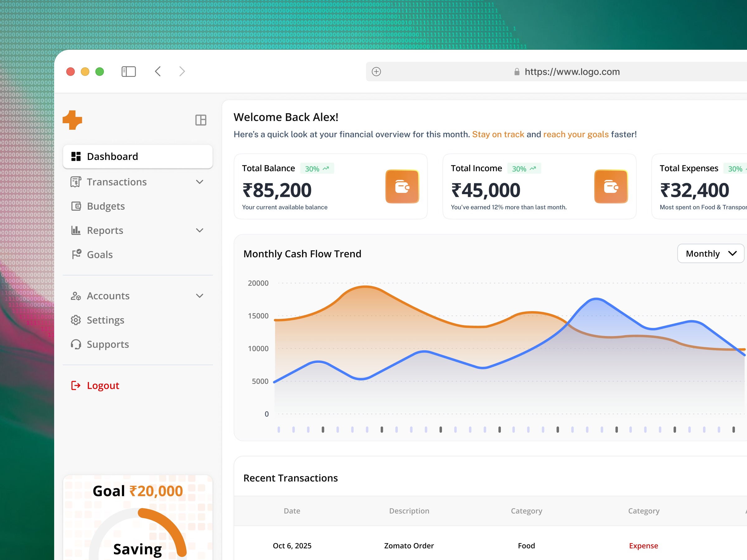
Task: Click the Budgets wallet icon in the sidebar
Action: pyautogui.click(x=76, y=206)
